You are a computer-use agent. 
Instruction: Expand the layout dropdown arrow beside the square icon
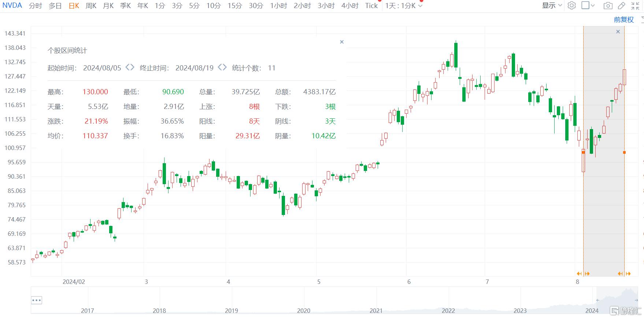pyautogui.click(x=593, y=6)
